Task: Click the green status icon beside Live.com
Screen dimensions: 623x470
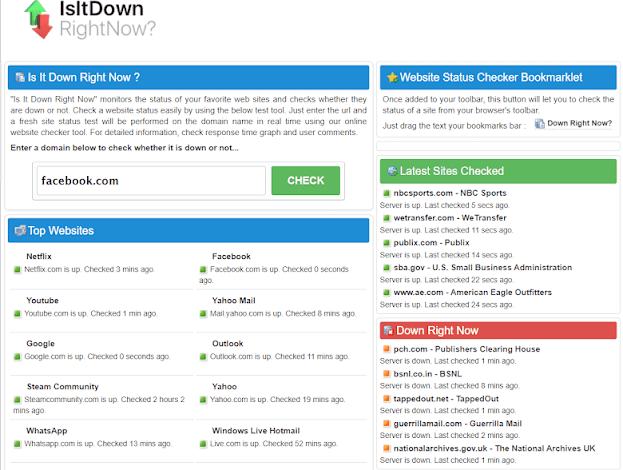Action: tap(203, 444)
